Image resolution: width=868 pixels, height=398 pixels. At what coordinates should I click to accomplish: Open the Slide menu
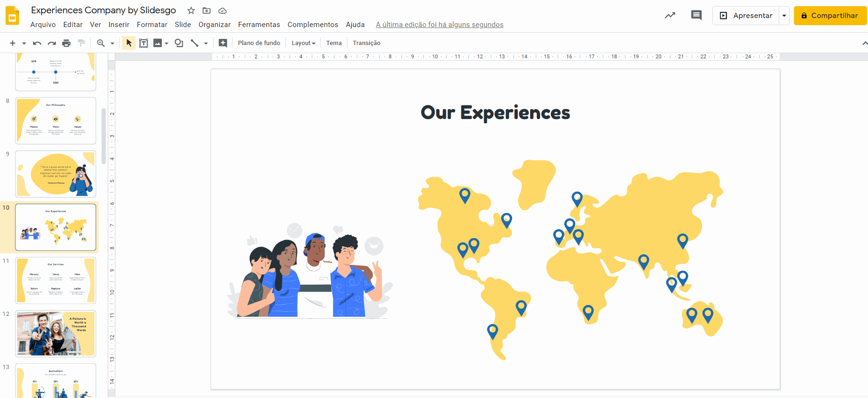pyautogui.click(x=183, y=25)
